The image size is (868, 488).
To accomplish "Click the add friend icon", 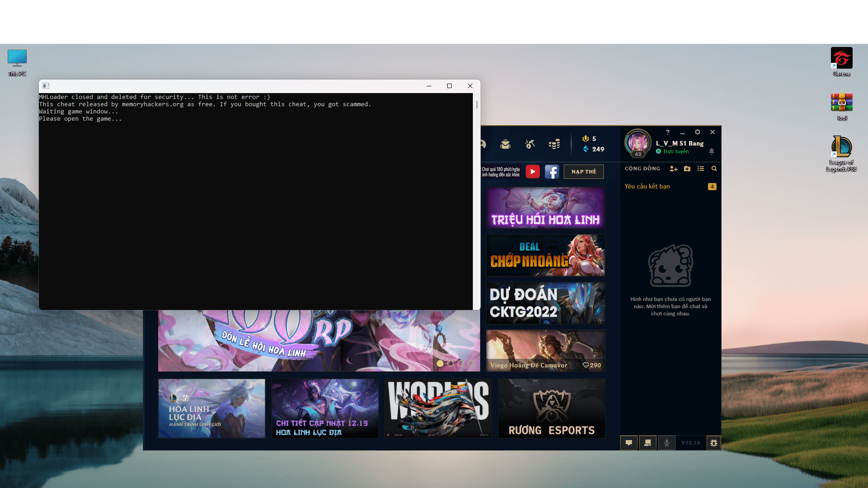I will [x=674, y=169].
